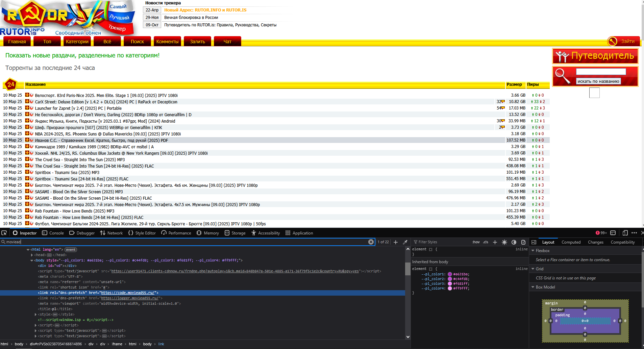Collapse the Box Model section
This screenshot has width=644, height=349.
coord(533,287)
